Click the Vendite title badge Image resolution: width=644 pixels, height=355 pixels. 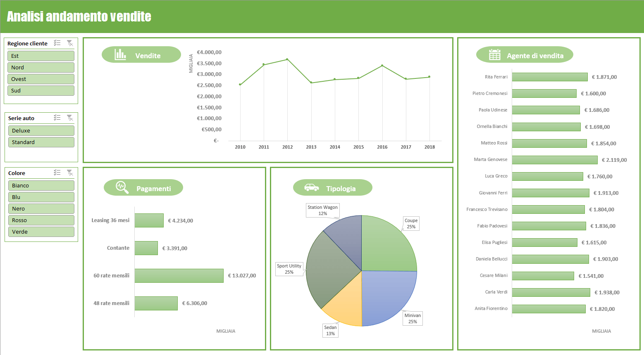[x=141, y=54]
